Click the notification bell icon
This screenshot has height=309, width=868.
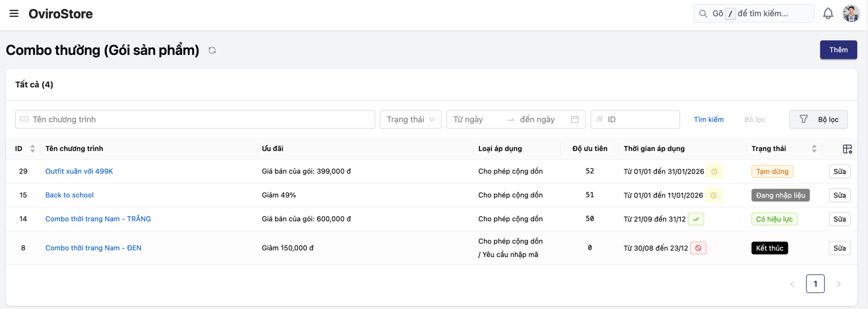point(828,14)
